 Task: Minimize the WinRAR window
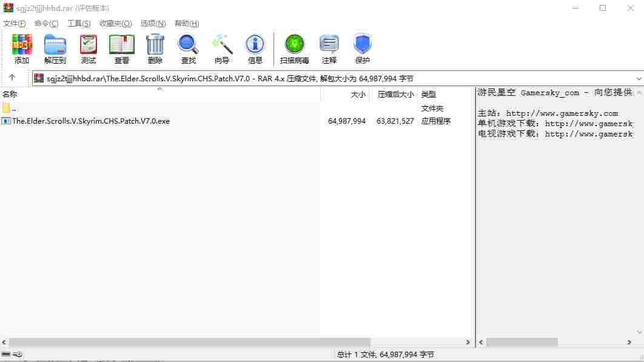[575, 8]
